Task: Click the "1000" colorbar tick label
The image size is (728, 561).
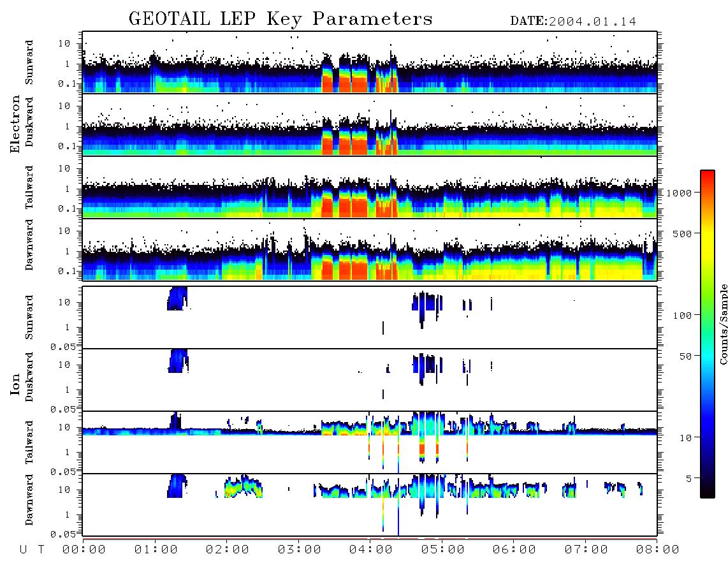Action: (x=679, y=193)
